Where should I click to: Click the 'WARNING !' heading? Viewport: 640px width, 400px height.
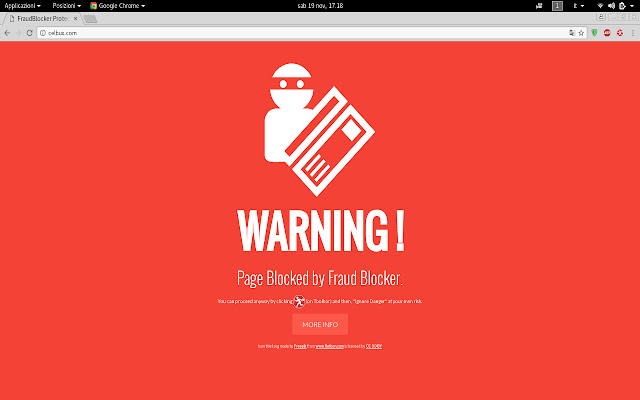321,231
